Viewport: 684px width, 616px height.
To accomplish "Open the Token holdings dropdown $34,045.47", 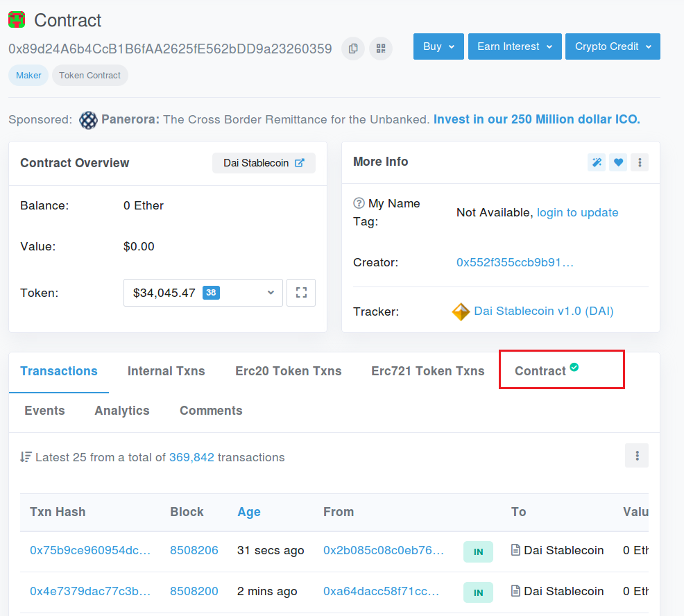I will pos(203,293).
